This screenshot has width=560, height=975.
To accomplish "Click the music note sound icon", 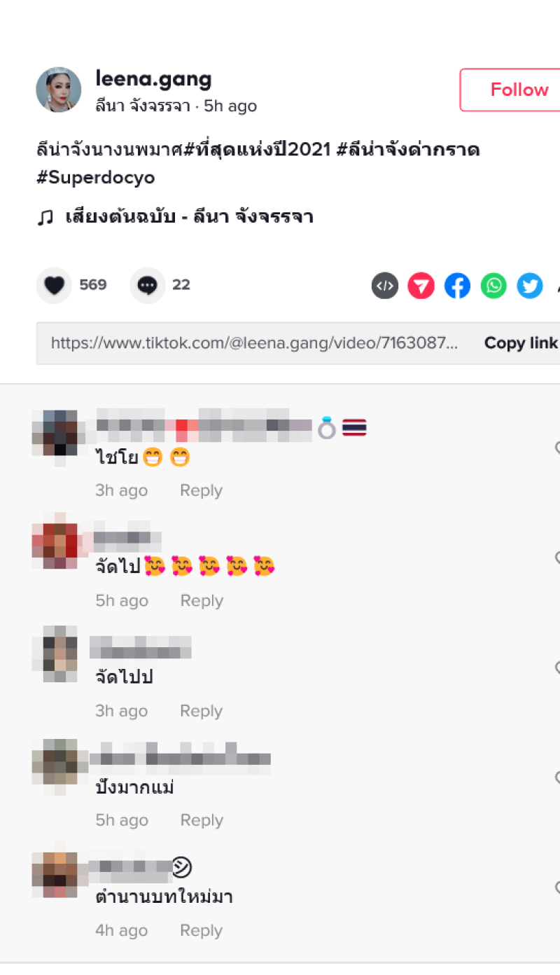I will (45, 218).
